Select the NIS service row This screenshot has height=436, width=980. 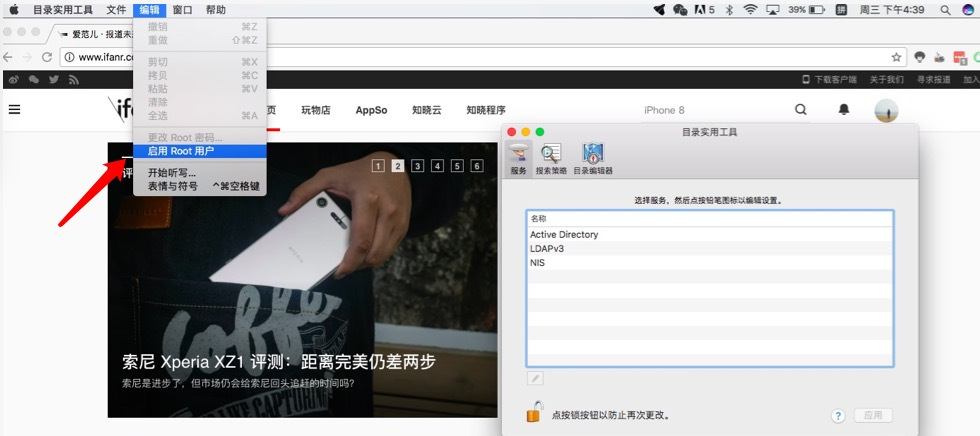[x=710, y=263]
